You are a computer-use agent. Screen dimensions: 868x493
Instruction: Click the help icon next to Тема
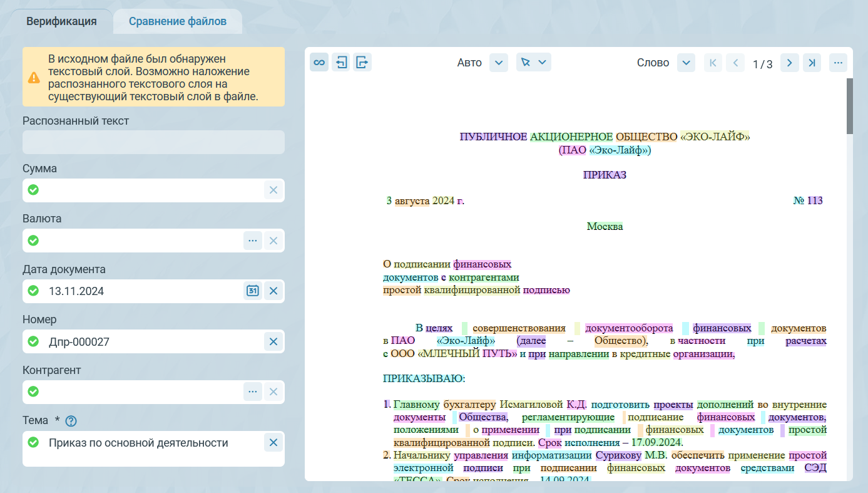click(71, 421)
